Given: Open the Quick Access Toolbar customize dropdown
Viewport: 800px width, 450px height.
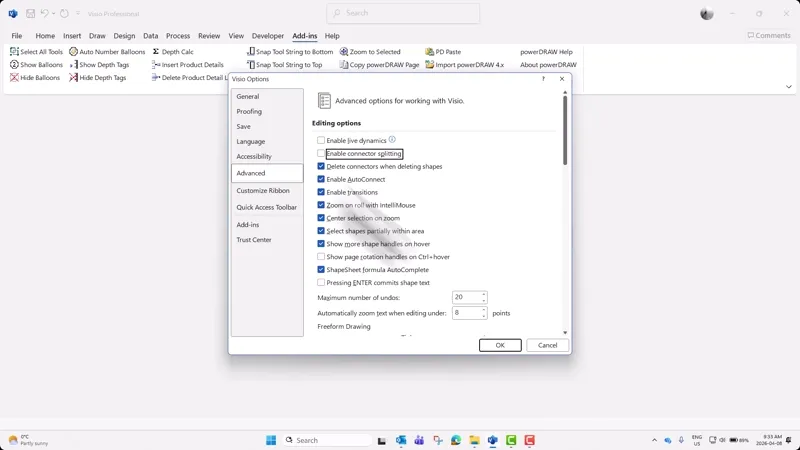Looking at the screenshot, I should click(x=78, y=13).
